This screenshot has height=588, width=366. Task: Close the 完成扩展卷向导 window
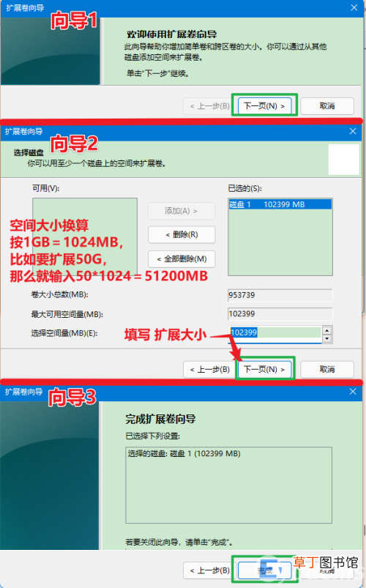tap(353, 392)
